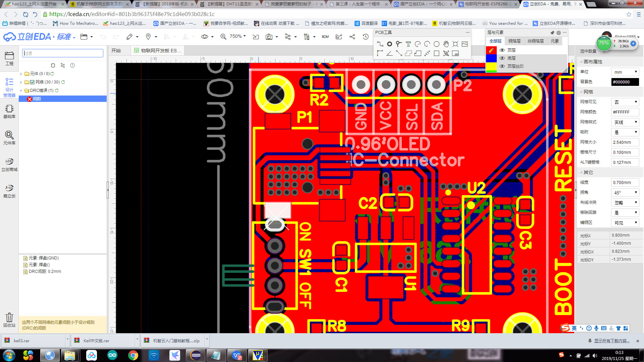Select the Circle tool in PCB tools

[x=436, y=44]
